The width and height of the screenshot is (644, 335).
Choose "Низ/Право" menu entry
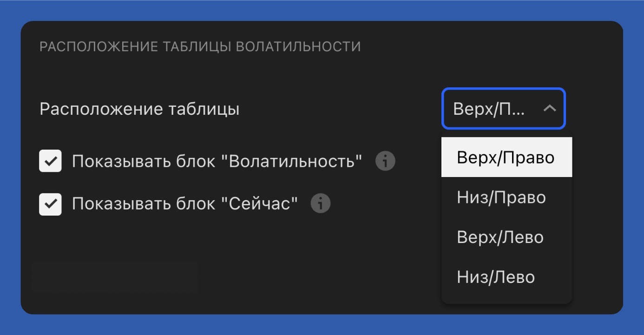click(506, 197)
